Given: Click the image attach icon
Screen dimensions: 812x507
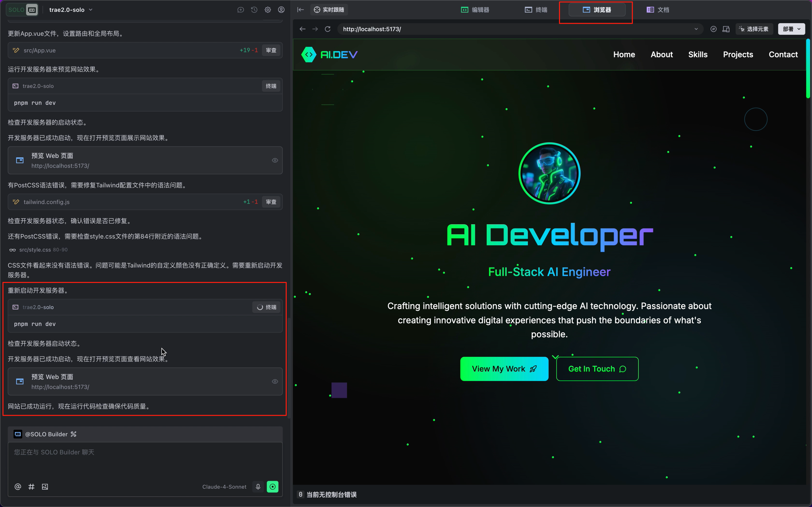Looking at the screenshot, I should tap(45, 486).
